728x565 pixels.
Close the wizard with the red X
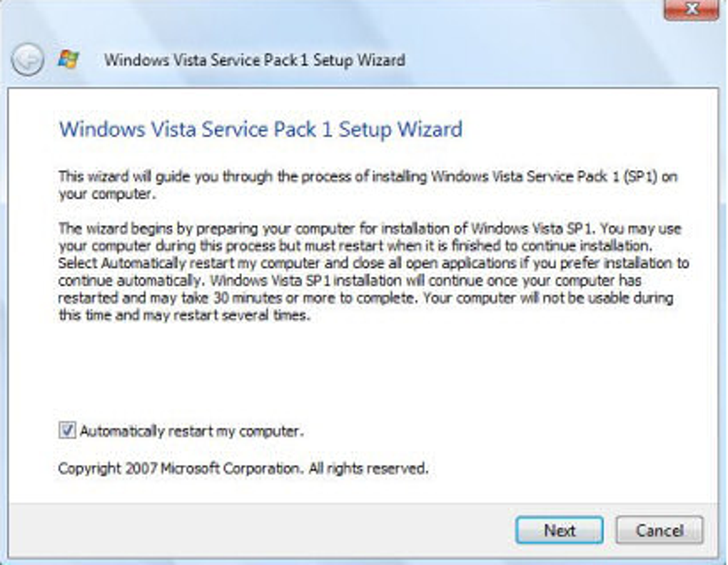[690, 9]
